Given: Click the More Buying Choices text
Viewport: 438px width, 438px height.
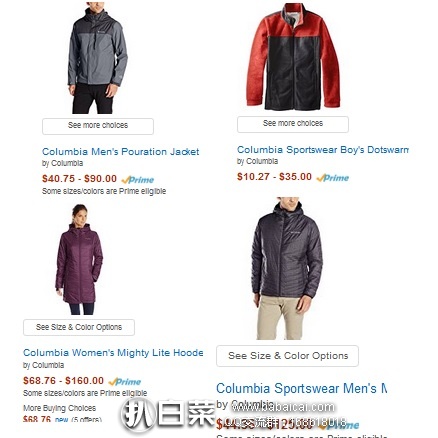Looking at the screenshot, I should pos(59,408).
